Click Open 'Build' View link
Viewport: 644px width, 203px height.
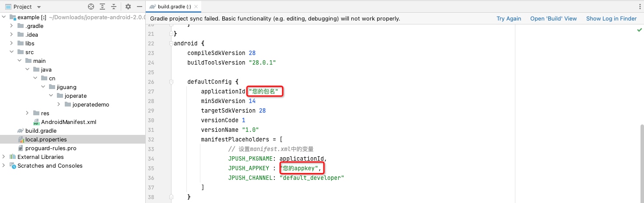(553, 18)
